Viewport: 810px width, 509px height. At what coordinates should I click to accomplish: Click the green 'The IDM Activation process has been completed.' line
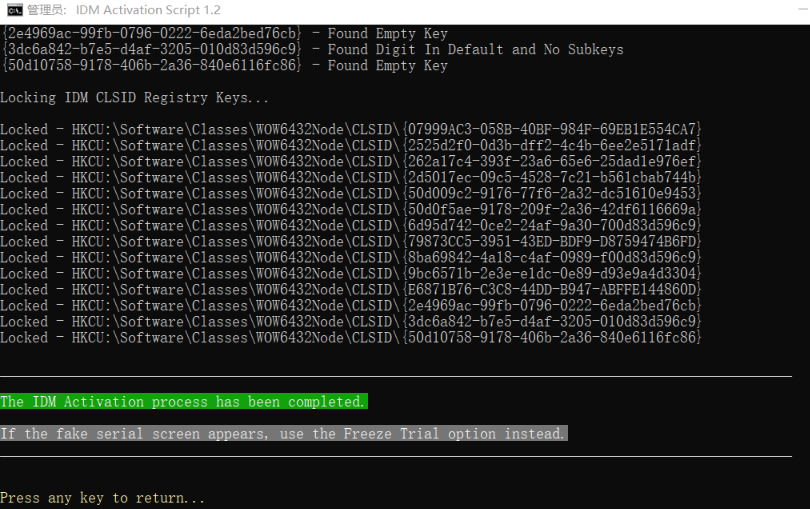click(x=183, y=402)
